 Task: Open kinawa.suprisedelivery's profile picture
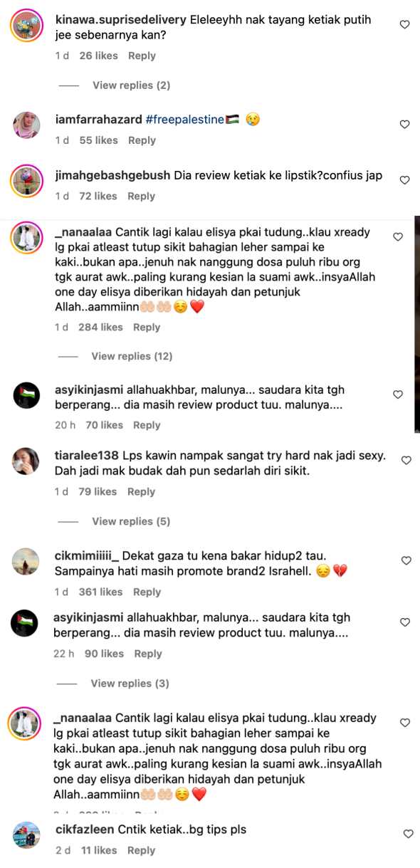(26, 26)
